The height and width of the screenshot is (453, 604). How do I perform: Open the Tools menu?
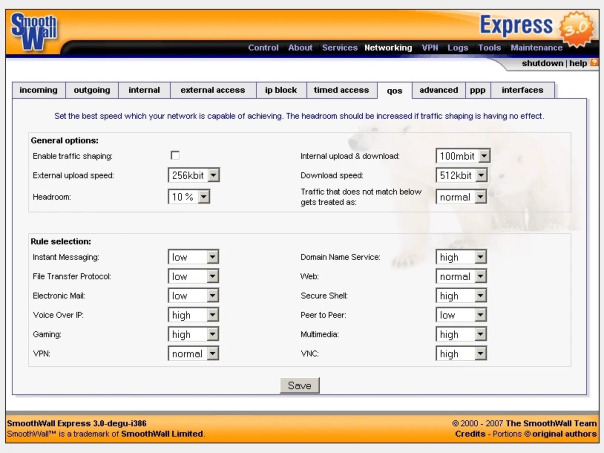click(489, 48)
